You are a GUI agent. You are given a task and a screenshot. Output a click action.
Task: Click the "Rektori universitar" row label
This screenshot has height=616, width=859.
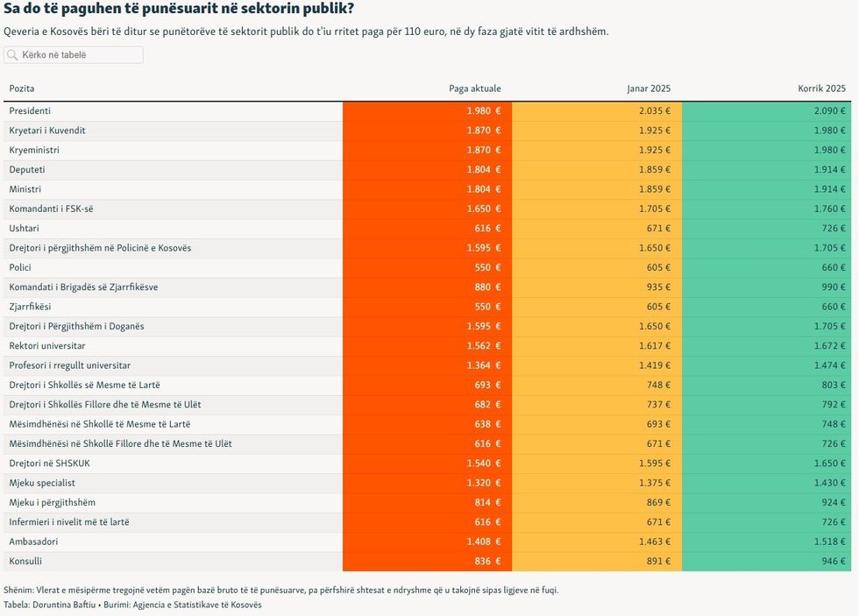click(47, 346)
